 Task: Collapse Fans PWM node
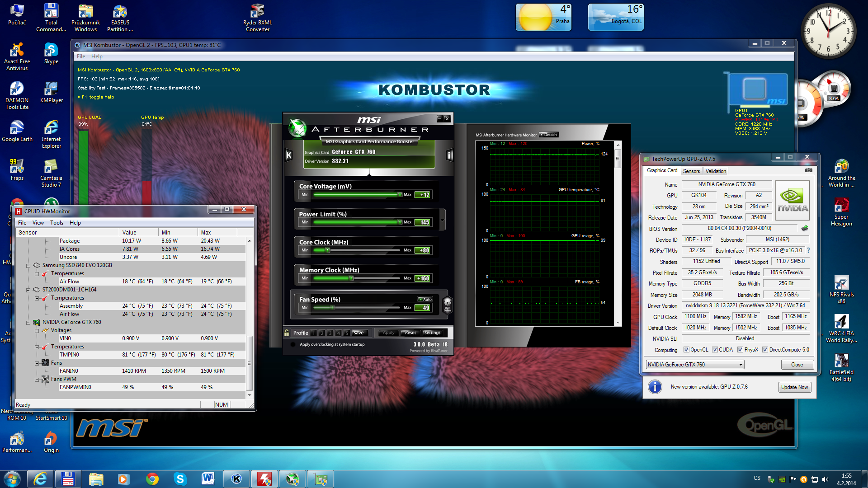pos(37,380)
